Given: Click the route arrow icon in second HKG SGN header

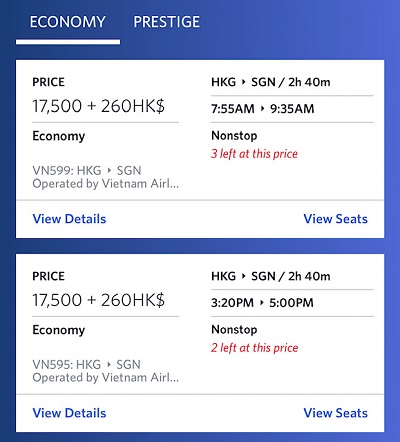Looking at the screenshot, I should click(244, 276).
